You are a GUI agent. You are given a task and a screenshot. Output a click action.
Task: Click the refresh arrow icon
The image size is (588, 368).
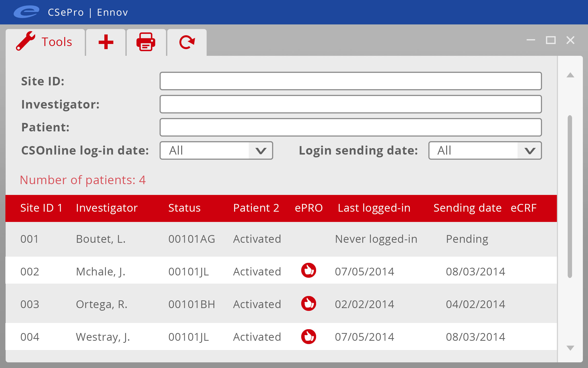click(x=187, y=42)
